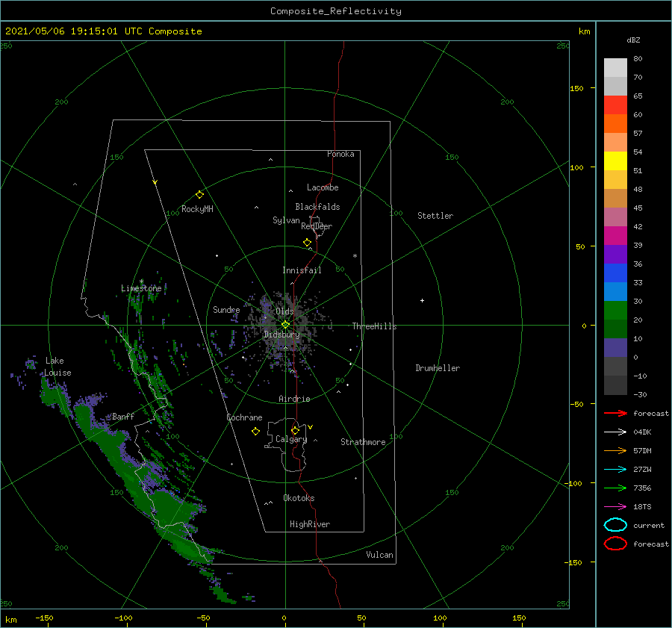This screenshot has height=628, width=672.
Task: Click the magenta 18TS arrow icon
Action: (x=615, y=507)
